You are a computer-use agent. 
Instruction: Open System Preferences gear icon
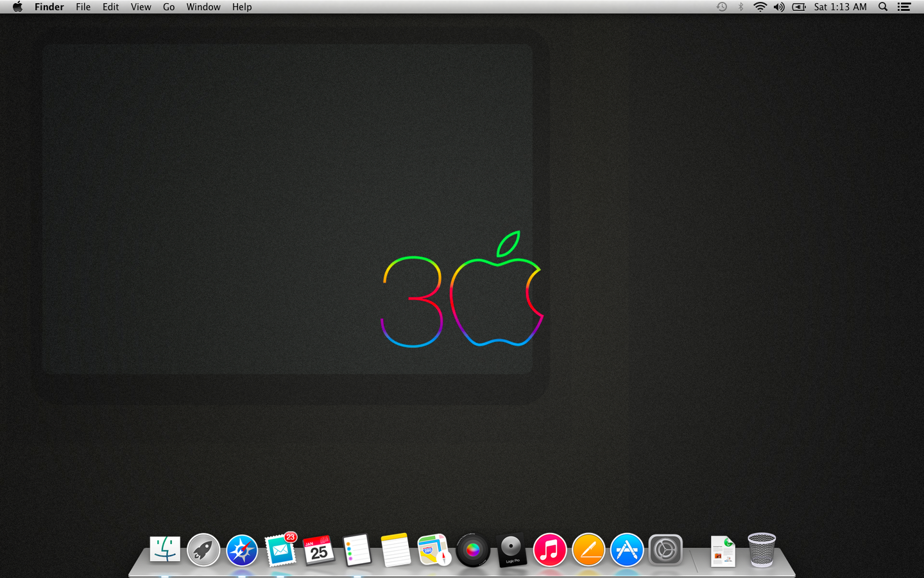pyautogui.click(x=665, y=550)
